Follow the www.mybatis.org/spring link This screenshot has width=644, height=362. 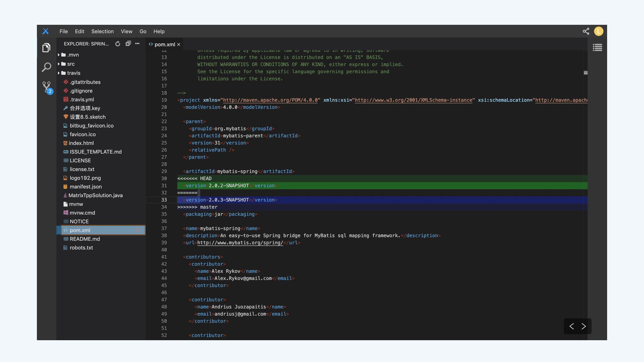(240, 243)
